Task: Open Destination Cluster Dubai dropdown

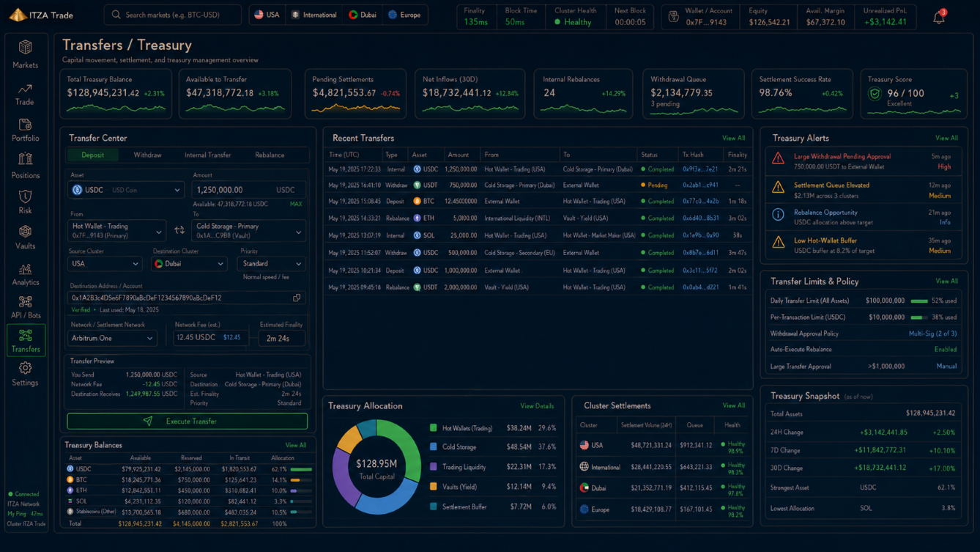Action: click(x=189, y=263)
